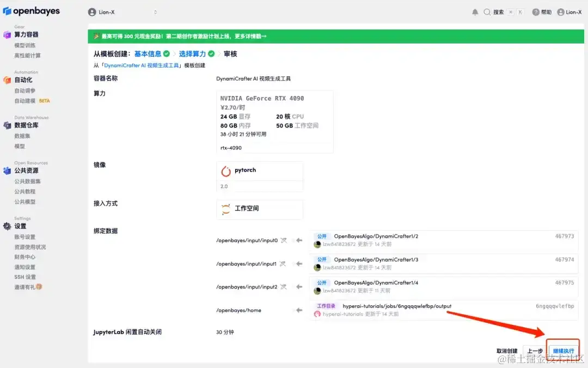Image resolution: width=588 pixels, height=368 pixels.
Task: Click the unbind icon next to input2
Action: pyautogui.click(x=284, y=287)
